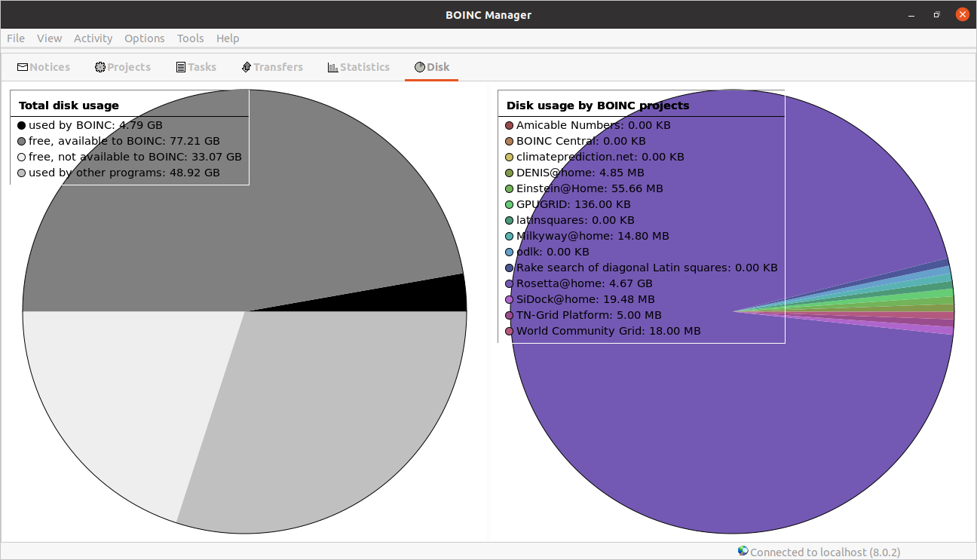This screenshot has height=560, width=977.
Task: Click the purple bullet next to Rosetta@home
Action: [x=509, y=283]
